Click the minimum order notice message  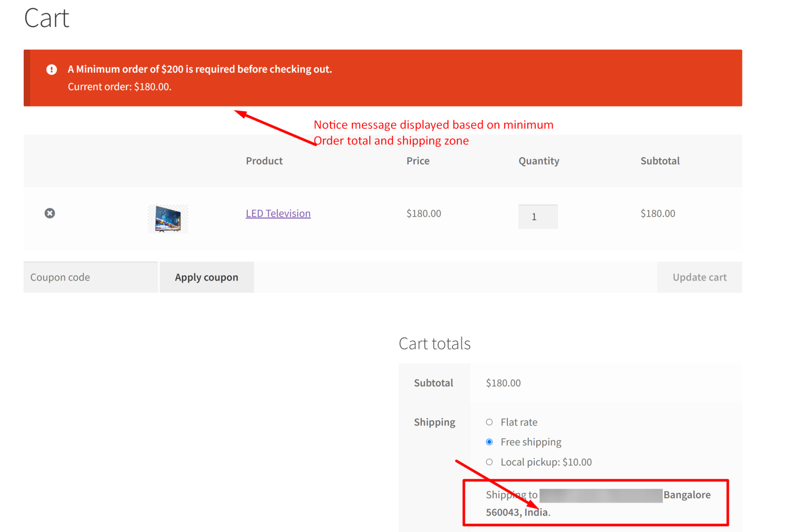click(200, 69)
